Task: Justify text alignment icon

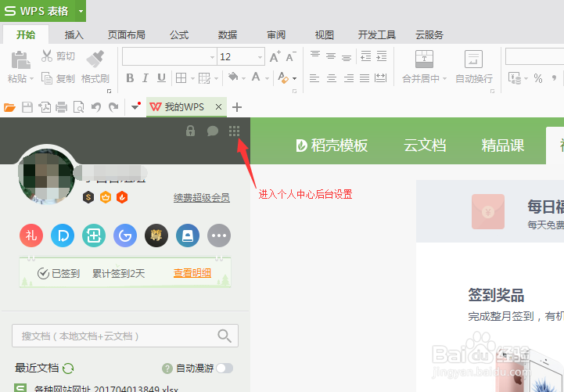Action: pos(365,78)
